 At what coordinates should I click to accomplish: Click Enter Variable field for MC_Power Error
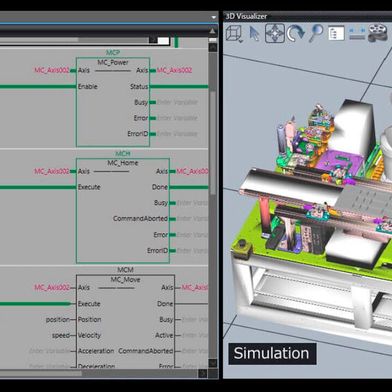[177, 118]
